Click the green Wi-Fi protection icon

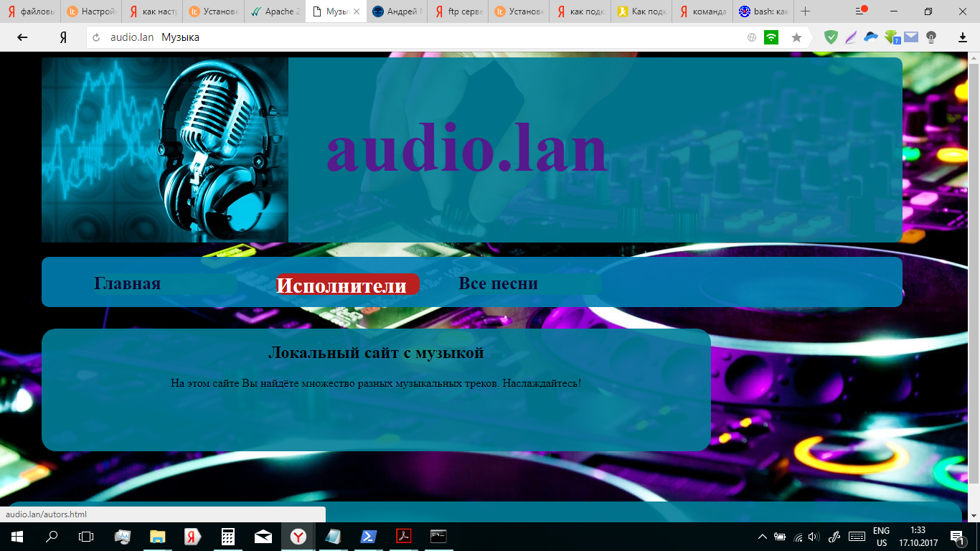pos(771,37)
